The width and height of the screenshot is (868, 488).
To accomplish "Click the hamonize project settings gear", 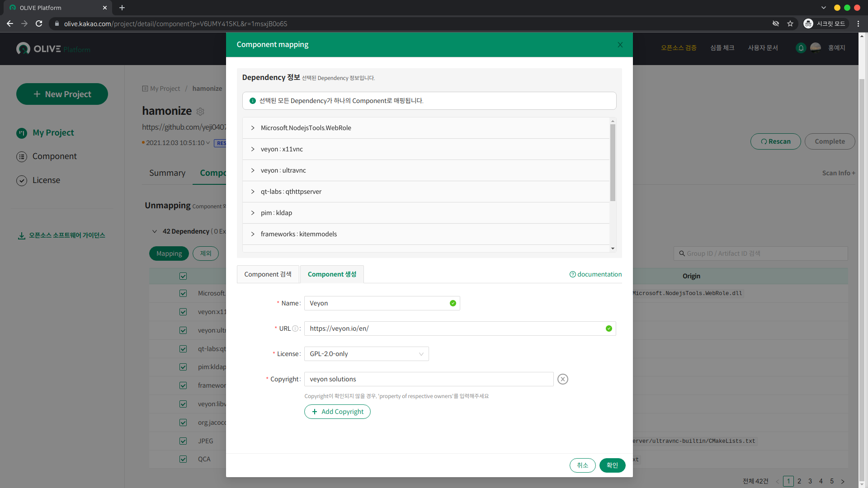I will [200, 111].
